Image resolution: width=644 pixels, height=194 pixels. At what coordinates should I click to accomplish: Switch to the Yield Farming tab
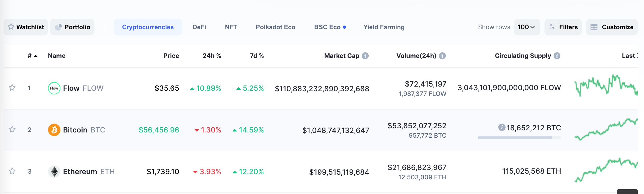point(384,27)
